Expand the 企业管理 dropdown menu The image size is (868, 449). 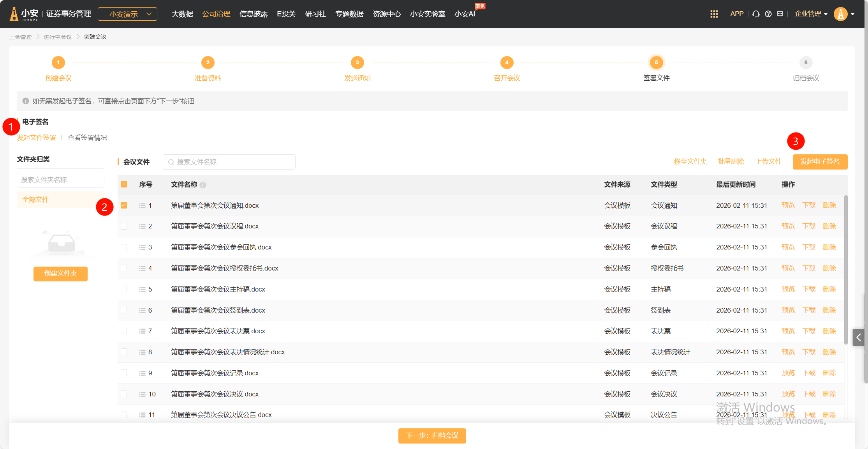coord(811,14)
